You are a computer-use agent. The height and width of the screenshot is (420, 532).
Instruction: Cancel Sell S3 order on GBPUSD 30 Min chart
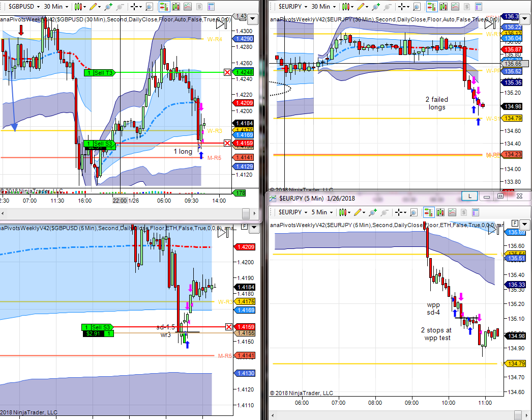pos(227,143)
